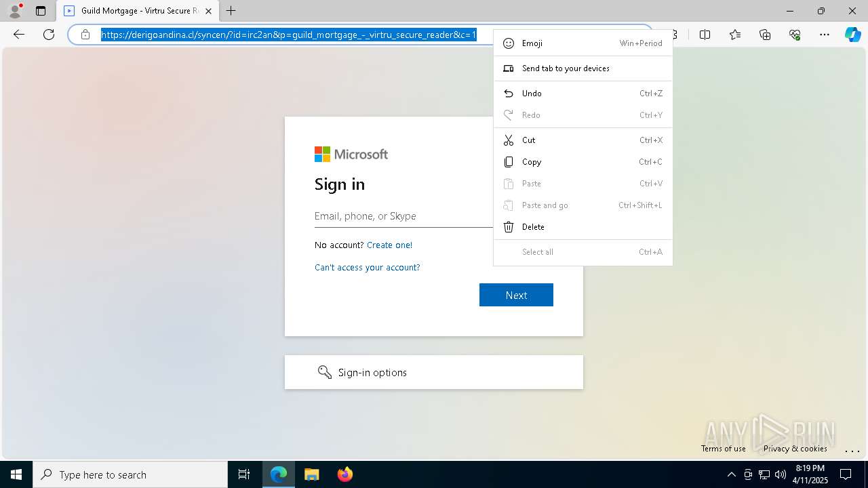
Task: Choose Emoji from context menu
Action: (x=583, y=43)
